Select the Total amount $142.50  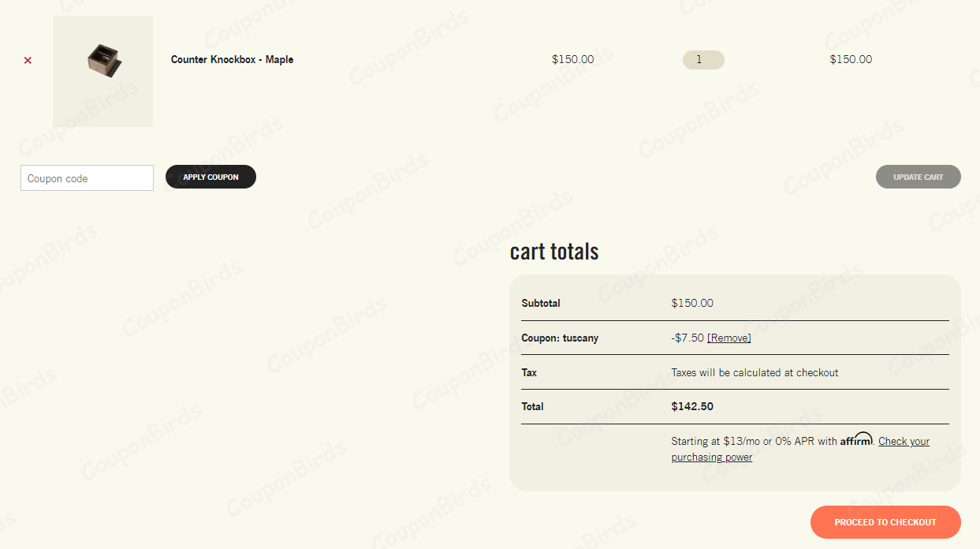pyautogui.click(x=691, y=406)
